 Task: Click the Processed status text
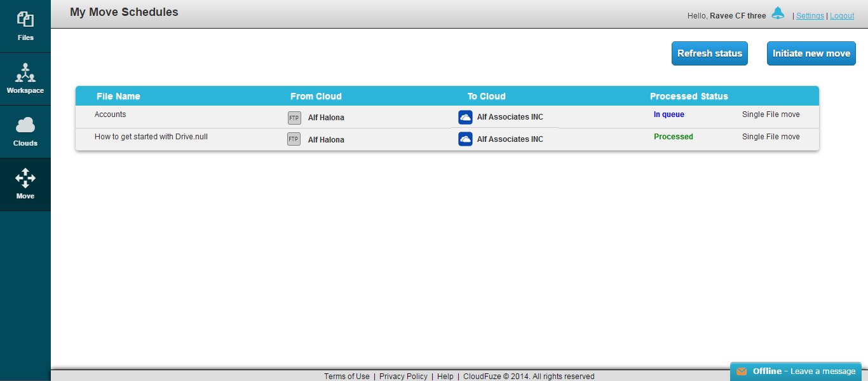pos(674,137)
